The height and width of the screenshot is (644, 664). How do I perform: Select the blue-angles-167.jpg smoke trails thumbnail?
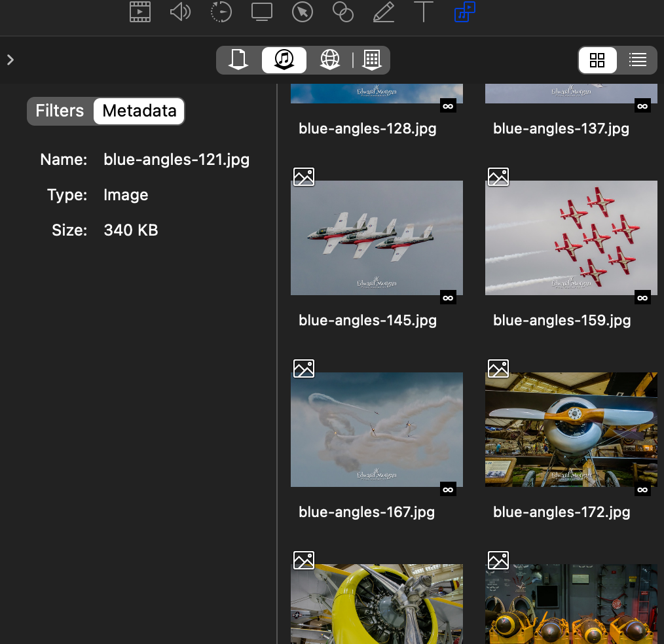(377, 429)
